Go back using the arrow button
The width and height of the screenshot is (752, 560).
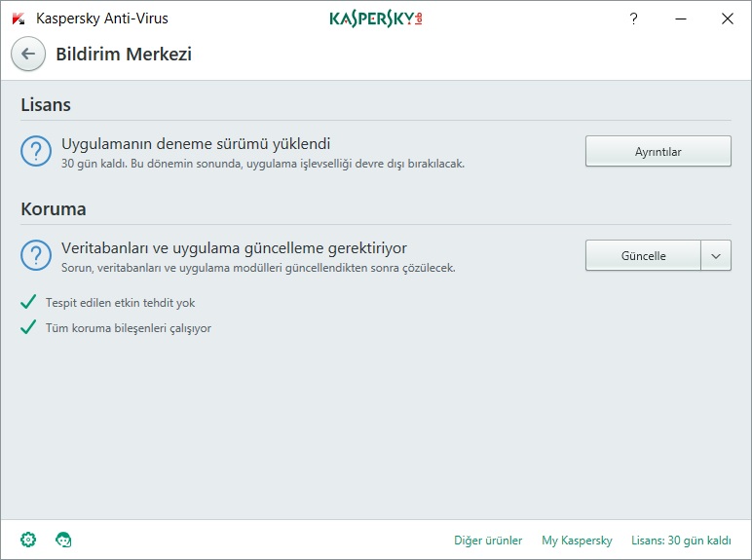tap(28, 54)
